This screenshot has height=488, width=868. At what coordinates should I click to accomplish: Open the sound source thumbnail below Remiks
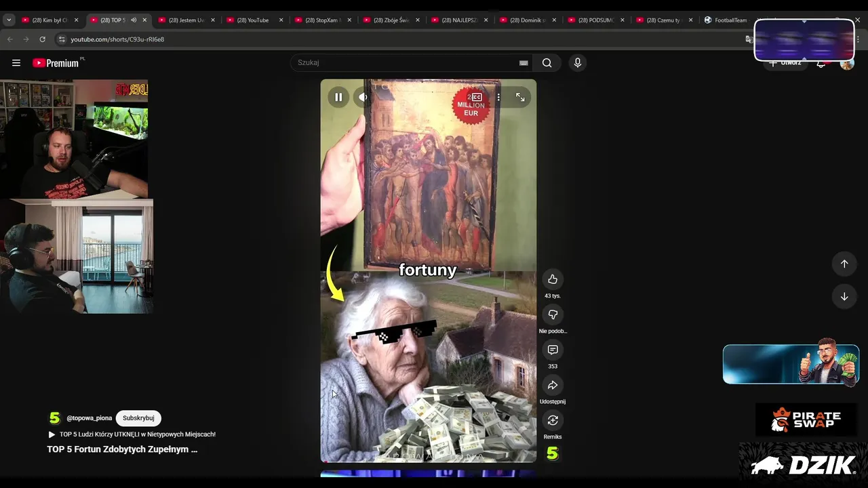coord(553,454)
